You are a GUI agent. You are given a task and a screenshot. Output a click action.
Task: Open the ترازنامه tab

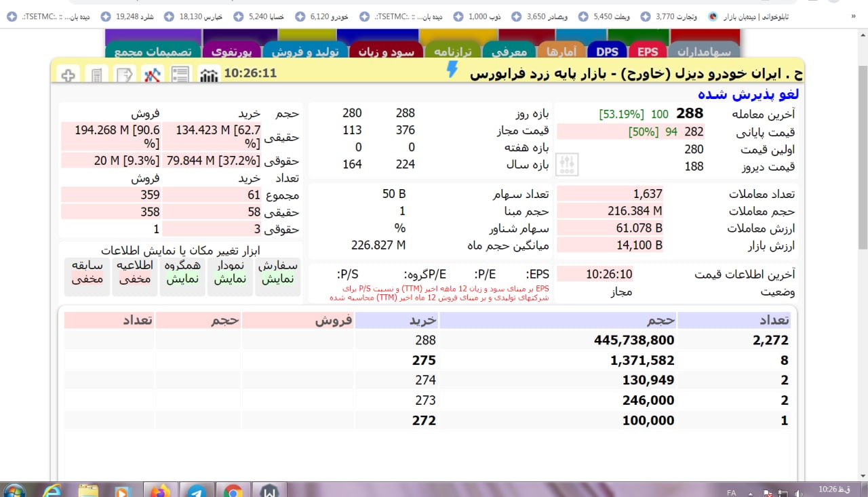click(x=452, y=52)
